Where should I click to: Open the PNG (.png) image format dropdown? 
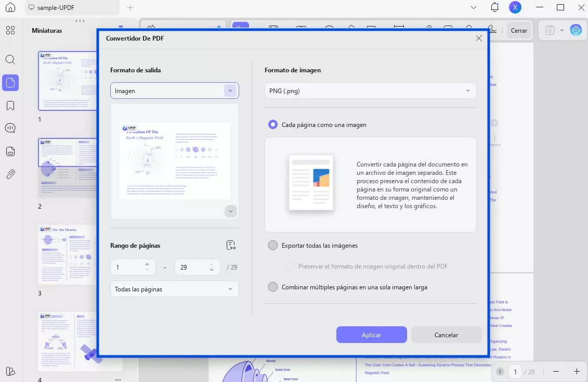click(x=371, y=91)
